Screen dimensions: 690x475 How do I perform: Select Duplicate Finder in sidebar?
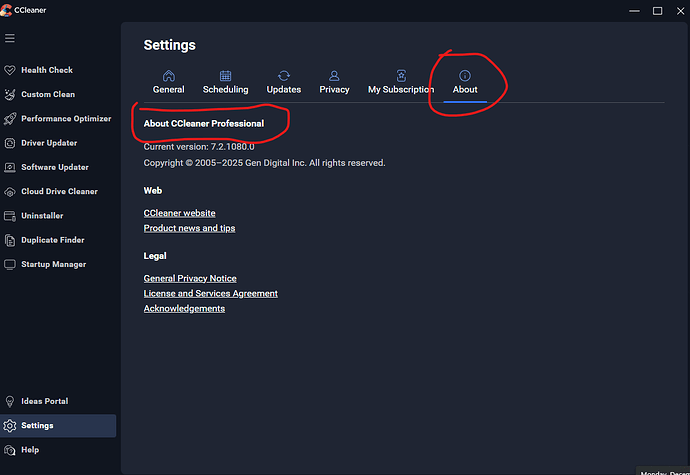(52, 240)
